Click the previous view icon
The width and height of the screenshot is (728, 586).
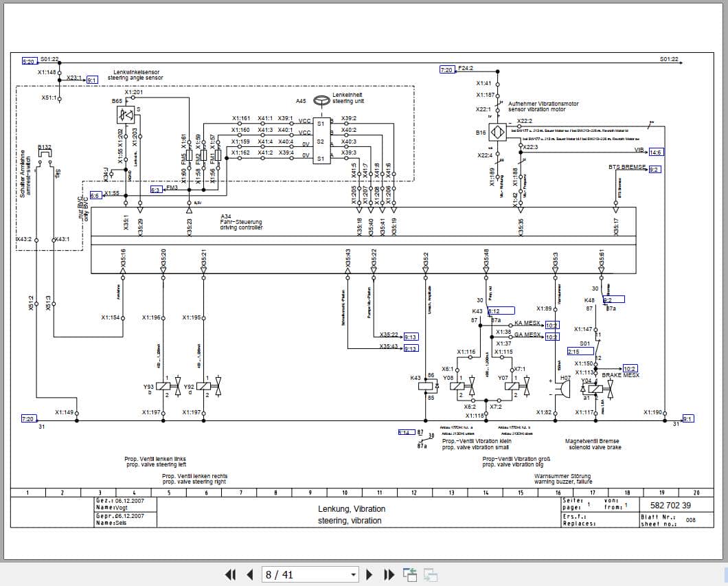tap(409, 575)
